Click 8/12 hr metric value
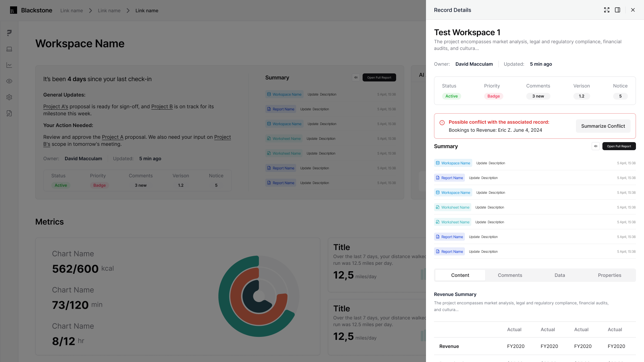 pyautogui.click(x=68, y=341)
